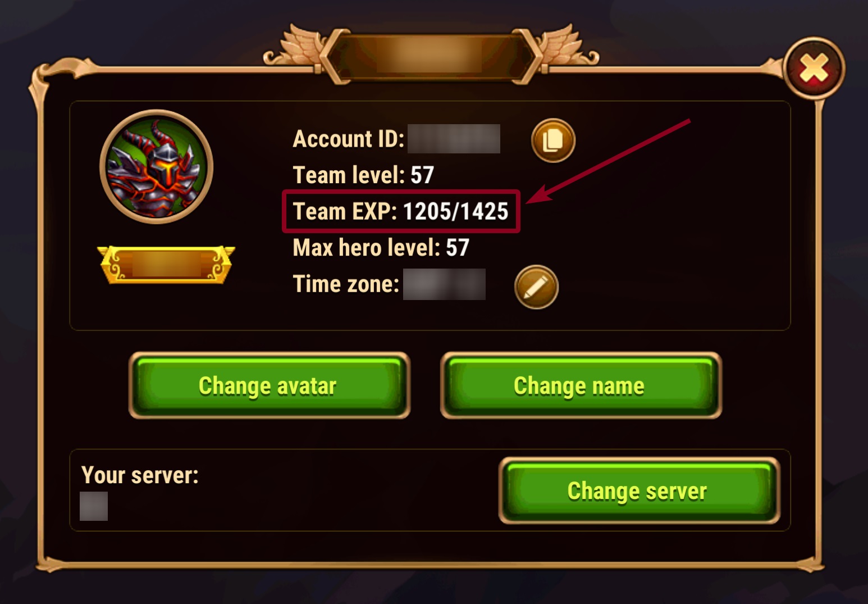Viewport: 868px width, 604px height.
Task: Click the armored hero avatar portrait
Action: (x=156, y=167)
